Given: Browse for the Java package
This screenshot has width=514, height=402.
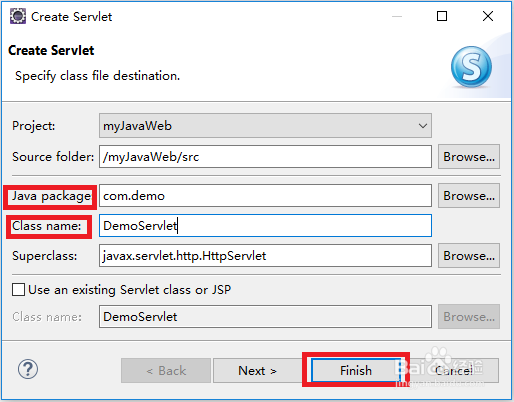Looking at the screenshot, I should coord(469,196).
